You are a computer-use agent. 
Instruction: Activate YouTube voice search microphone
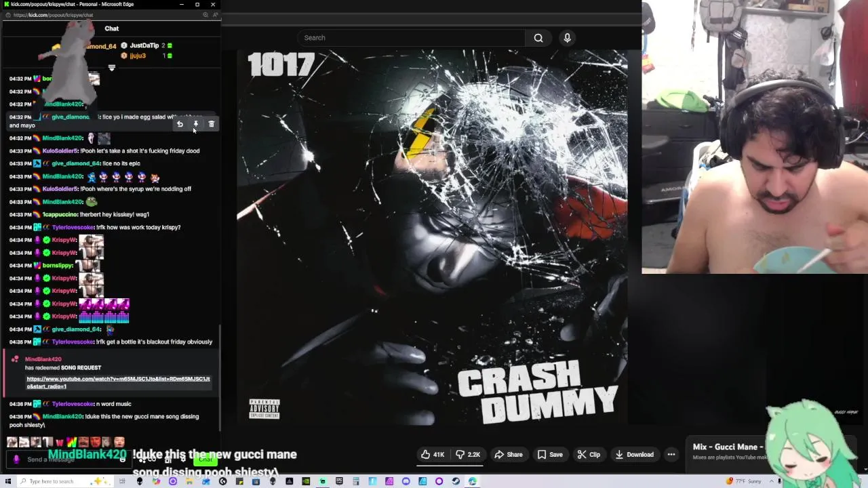[x=567, y=38]
